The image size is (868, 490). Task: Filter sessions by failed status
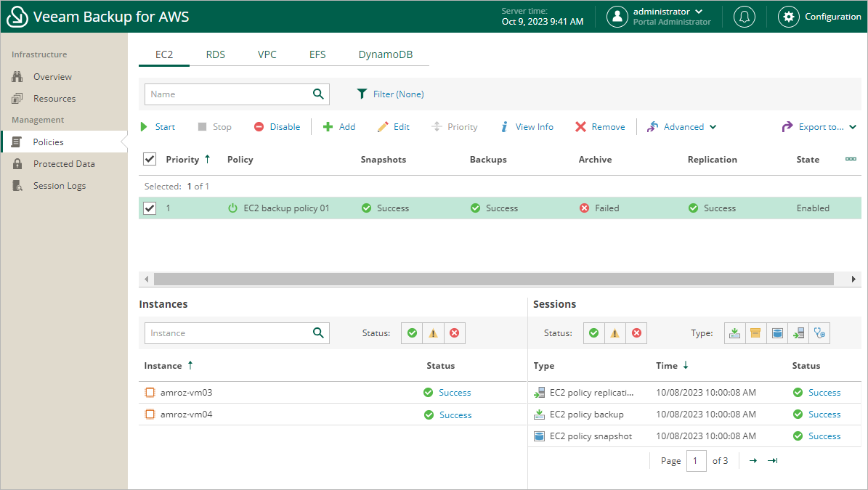[636, 333]
